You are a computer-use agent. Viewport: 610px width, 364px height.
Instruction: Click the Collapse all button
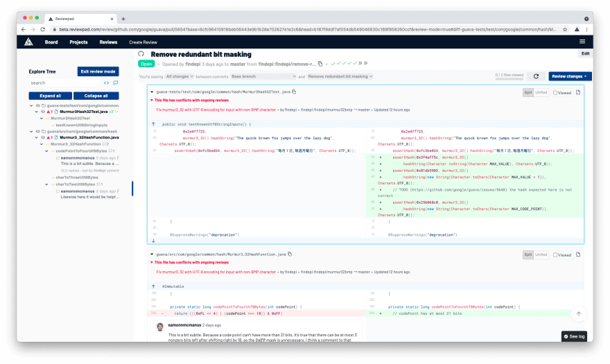pos(96,96)
